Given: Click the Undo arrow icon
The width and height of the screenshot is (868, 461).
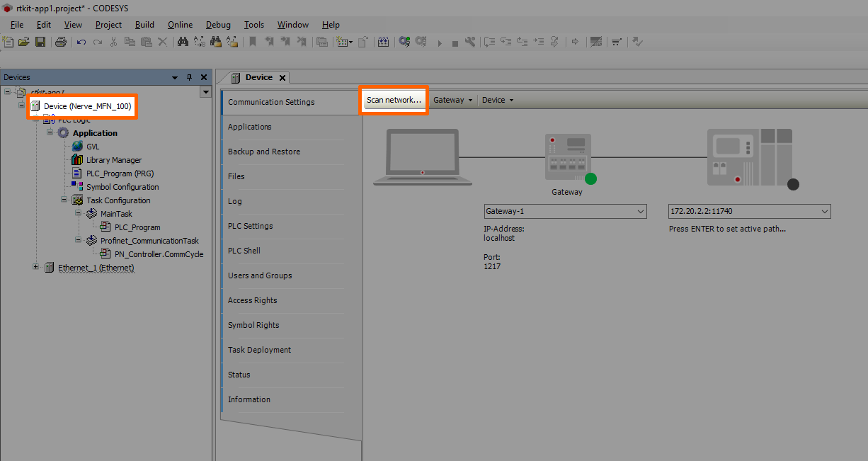Looking at the screenshot, I should pos(81,42).
